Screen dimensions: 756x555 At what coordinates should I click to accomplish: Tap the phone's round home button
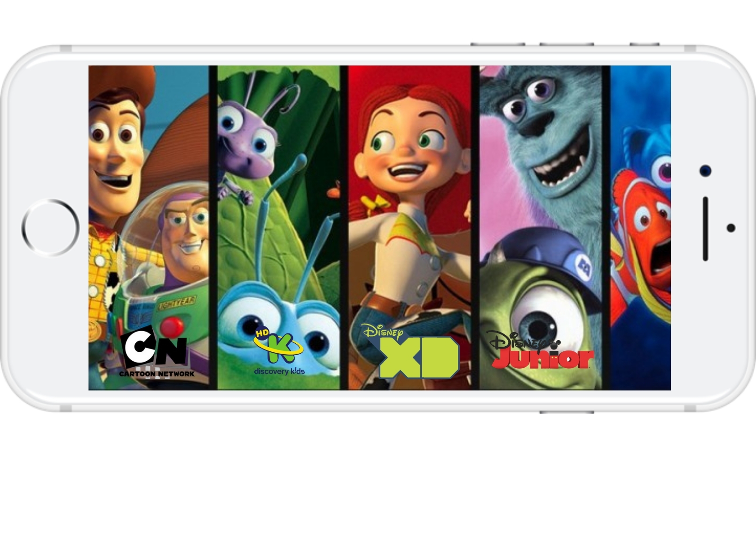point(50,228)
